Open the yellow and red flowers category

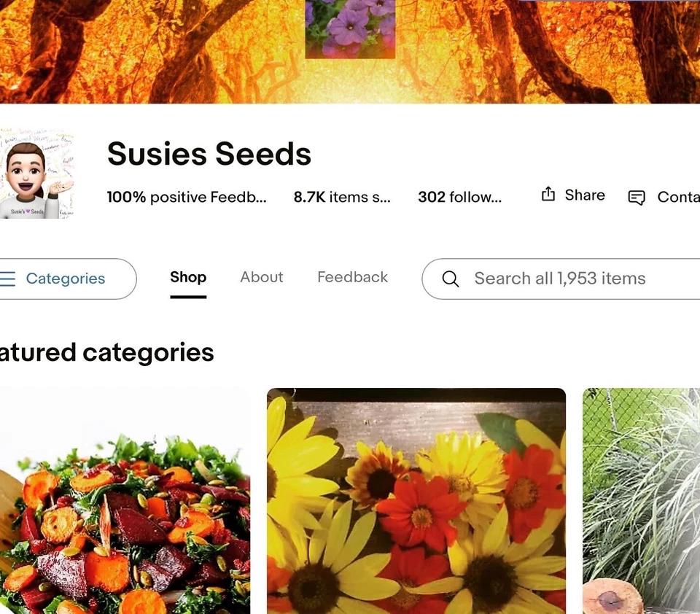416,500
